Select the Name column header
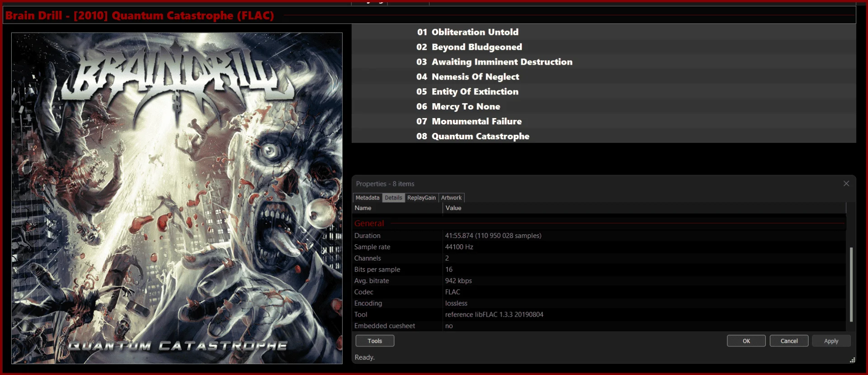This screenshot has width=868, height=375. [397, 208]
